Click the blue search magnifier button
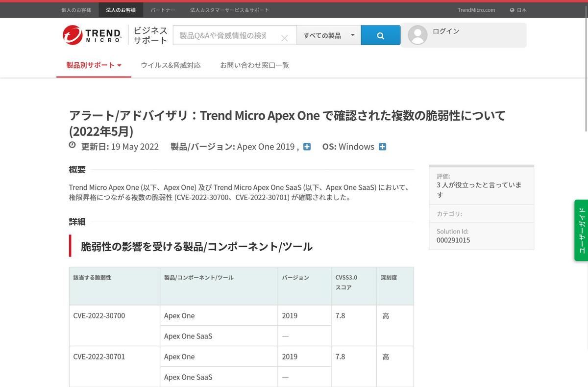 381,35
